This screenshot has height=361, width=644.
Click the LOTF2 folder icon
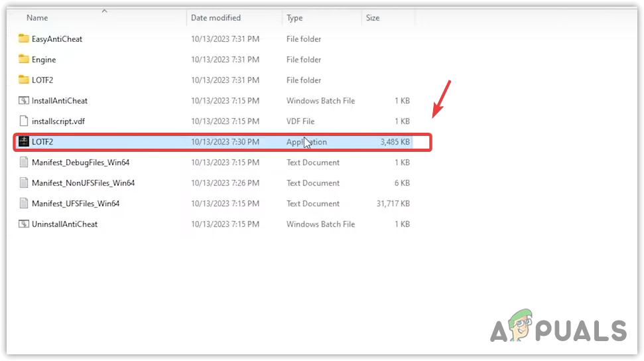pos(24,80)
